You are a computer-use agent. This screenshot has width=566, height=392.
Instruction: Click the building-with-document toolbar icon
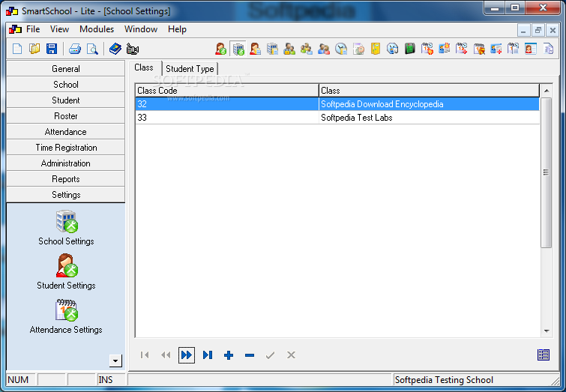[273, 49]
